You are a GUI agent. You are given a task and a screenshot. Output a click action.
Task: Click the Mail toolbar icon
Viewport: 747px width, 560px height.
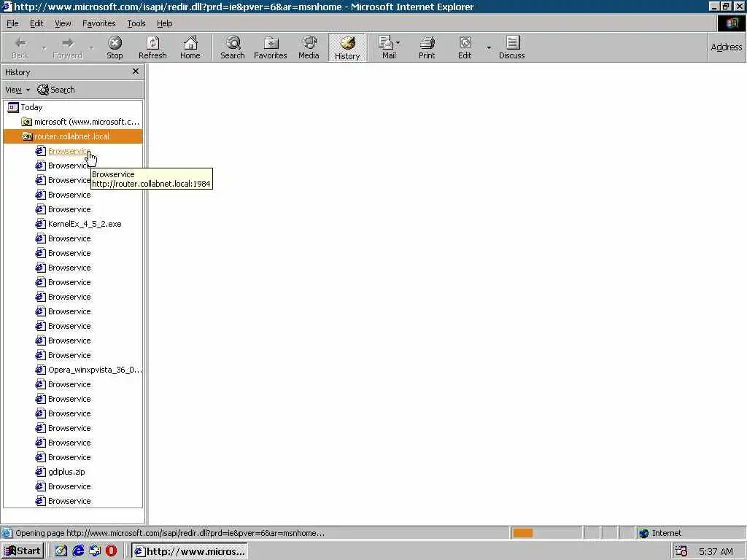point(387,47)
